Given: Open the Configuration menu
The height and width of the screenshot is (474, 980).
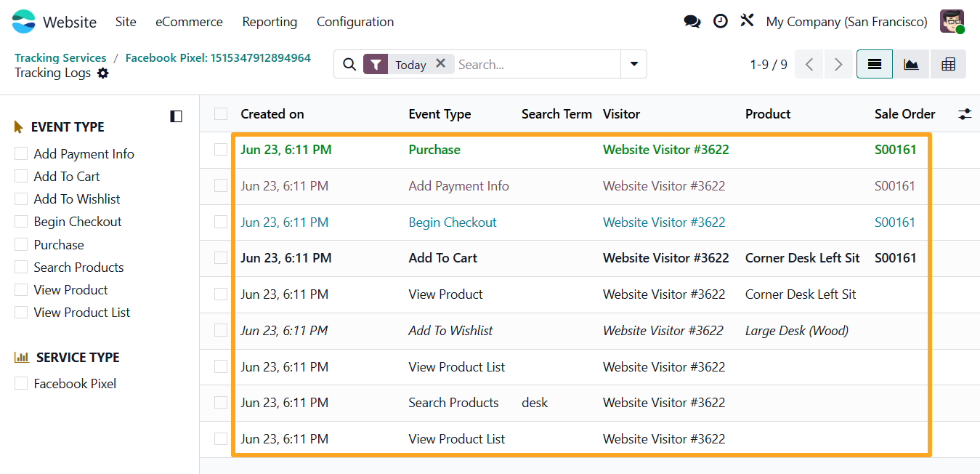Looking at the screenshot, I should pyautogui.click(x=355, y=22).
